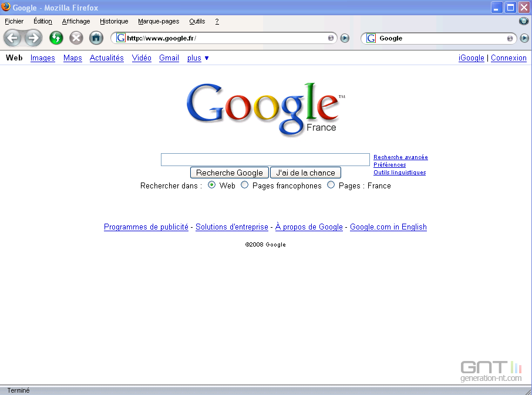This screenshot has width=532, height=395.
Task: Open the Édition menu
Action: point(43,21)
